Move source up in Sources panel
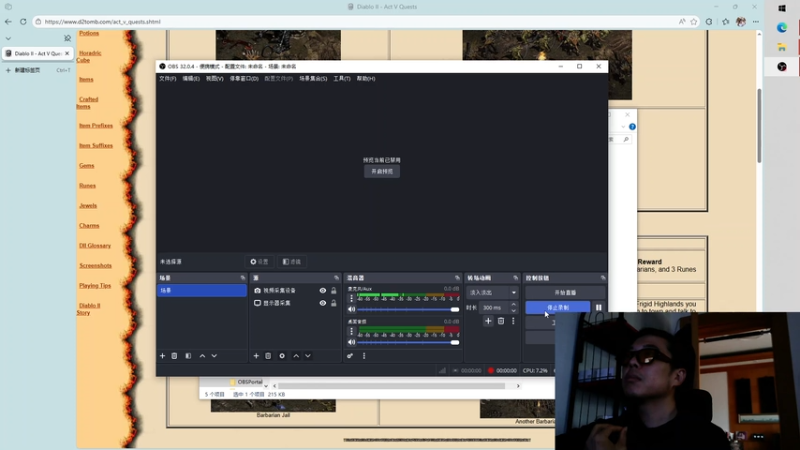The width and height of the screenshot is (800, 450). pos(296,356)
